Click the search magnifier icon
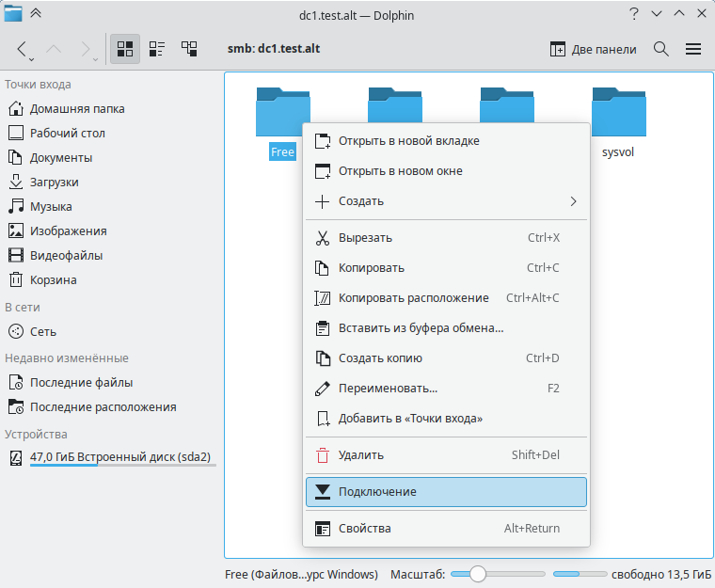Image resolution: width=715 pixels, height=588 pixels. tap(661, 49)
